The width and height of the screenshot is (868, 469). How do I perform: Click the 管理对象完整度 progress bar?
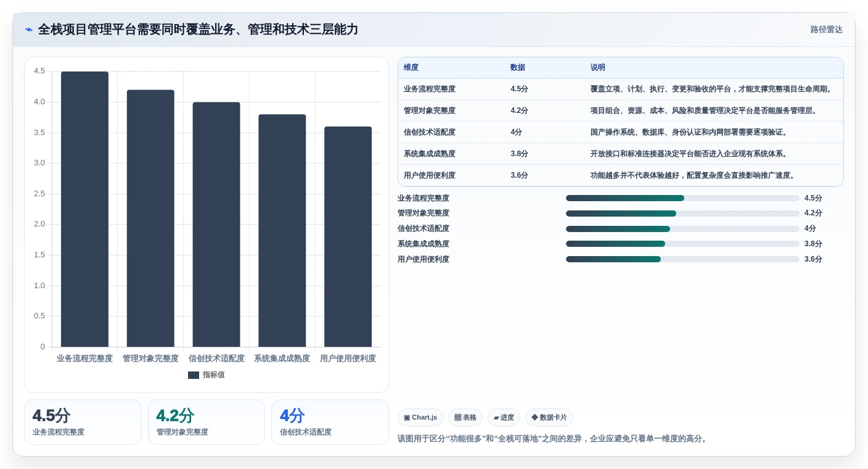(x=682, y=214)
